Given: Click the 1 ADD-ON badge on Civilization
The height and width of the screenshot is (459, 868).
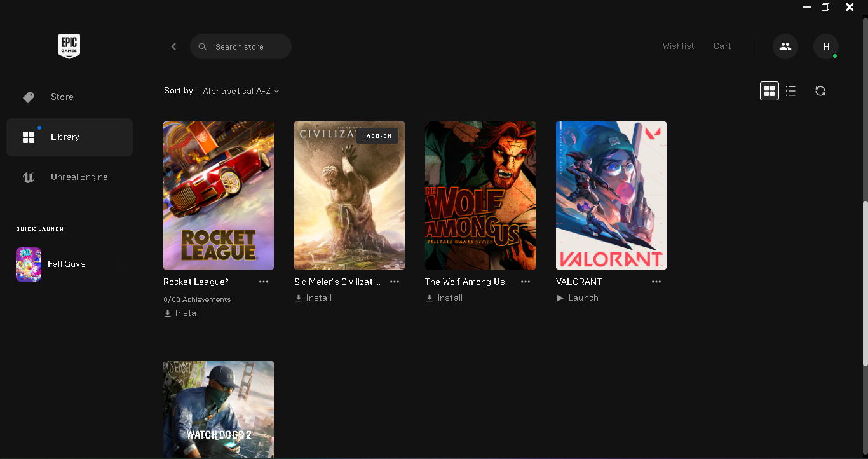Looking at the screenshot, I should point(377,136).
